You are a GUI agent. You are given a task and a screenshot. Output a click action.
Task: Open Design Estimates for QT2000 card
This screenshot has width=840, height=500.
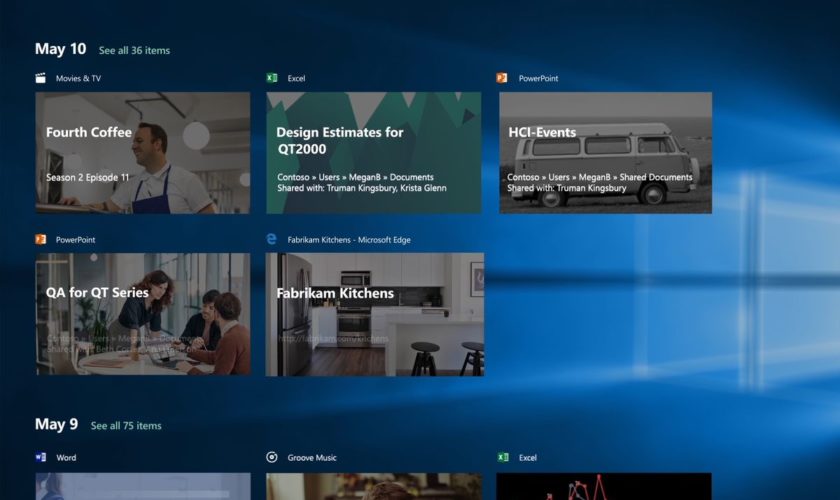373,153
